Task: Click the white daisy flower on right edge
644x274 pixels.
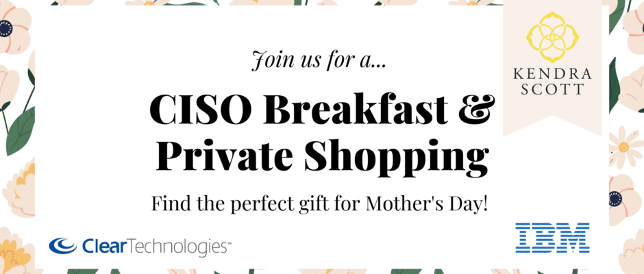Action: 626,147
